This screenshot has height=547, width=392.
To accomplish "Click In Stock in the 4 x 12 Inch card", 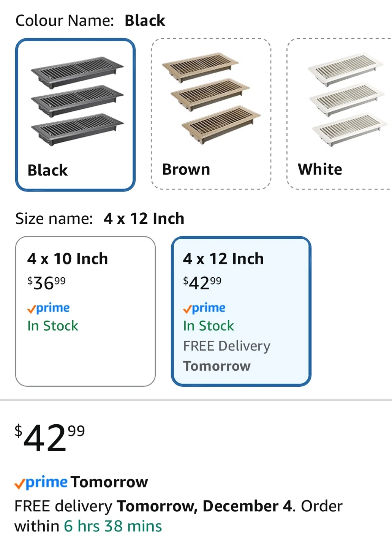I will point(209,326).
